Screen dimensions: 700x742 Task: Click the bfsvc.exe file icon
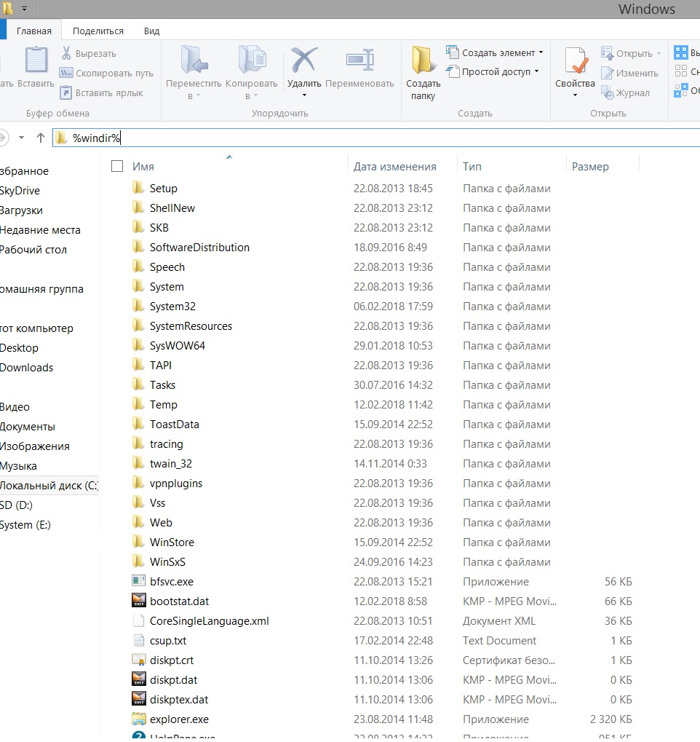(138, 580)
